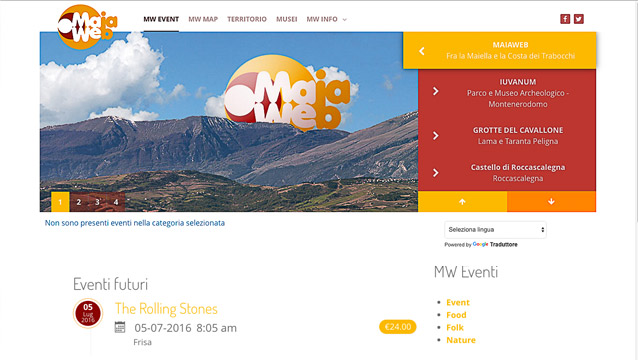Expand the MW INFO menu arrow

coord(345,20)
